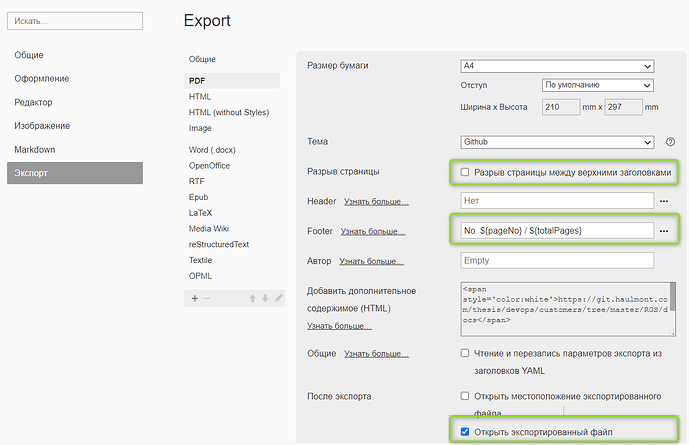The height and width of the screenshot is (445, 689).
Task: Open the Github theme dropdown
Action: click(556, 142)
